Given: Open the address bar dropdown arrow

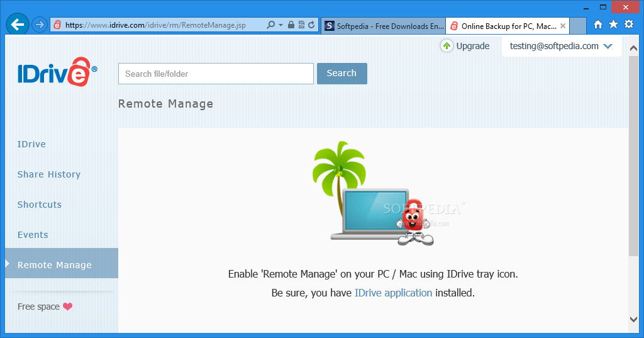Looking at the screenshot, I should [x=281, y=25].
